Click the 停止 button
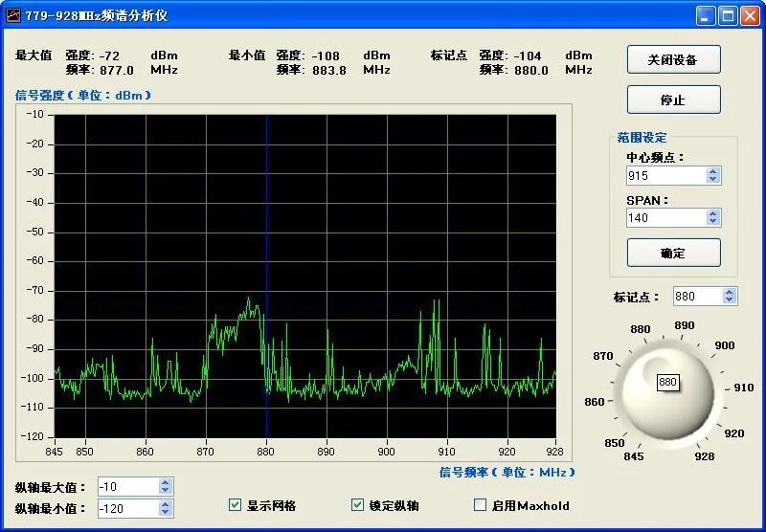 [x=674, y=100]
